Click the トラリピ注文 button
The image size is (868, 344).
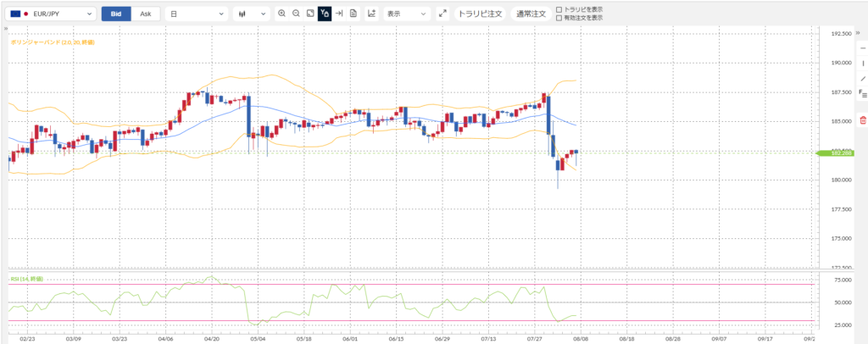481,14
